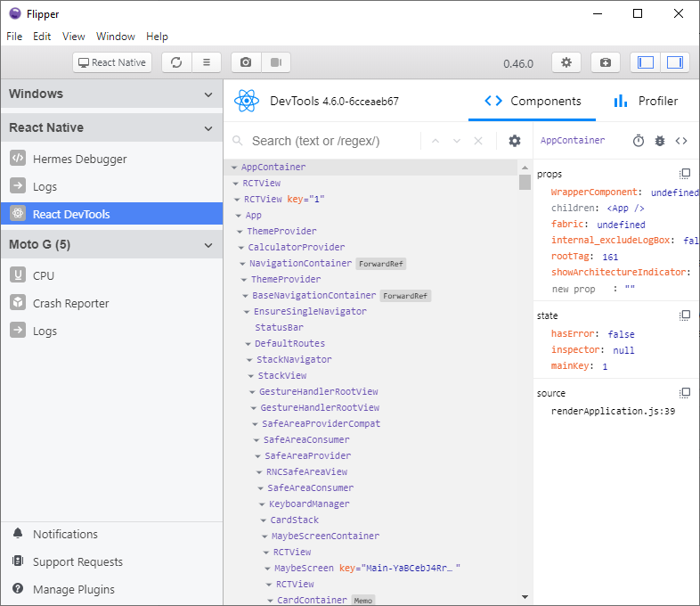Open Support Requests
Viewport: 700px width, 606px height.
click(x=111, y=561)
